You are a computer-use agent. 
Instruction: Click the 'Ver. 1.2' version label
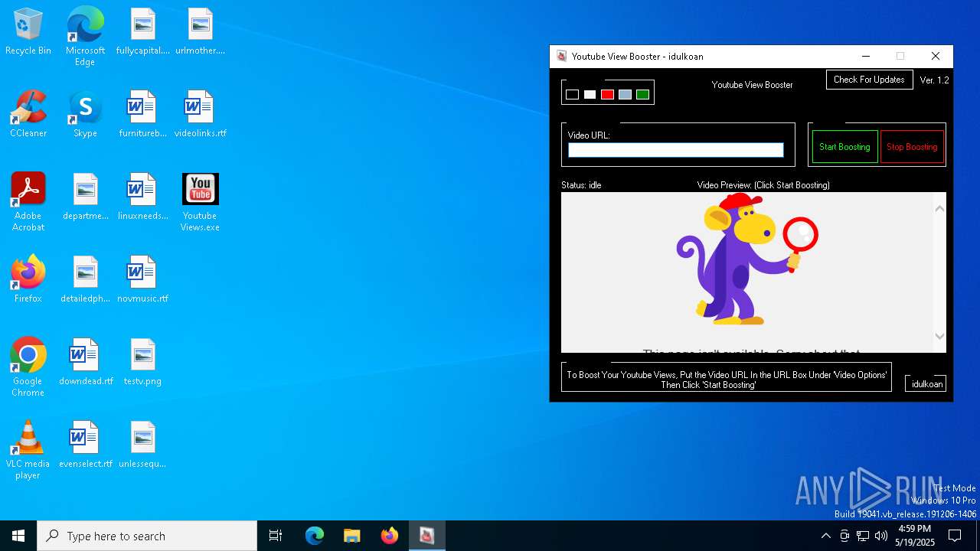click(x=934, y=80)
